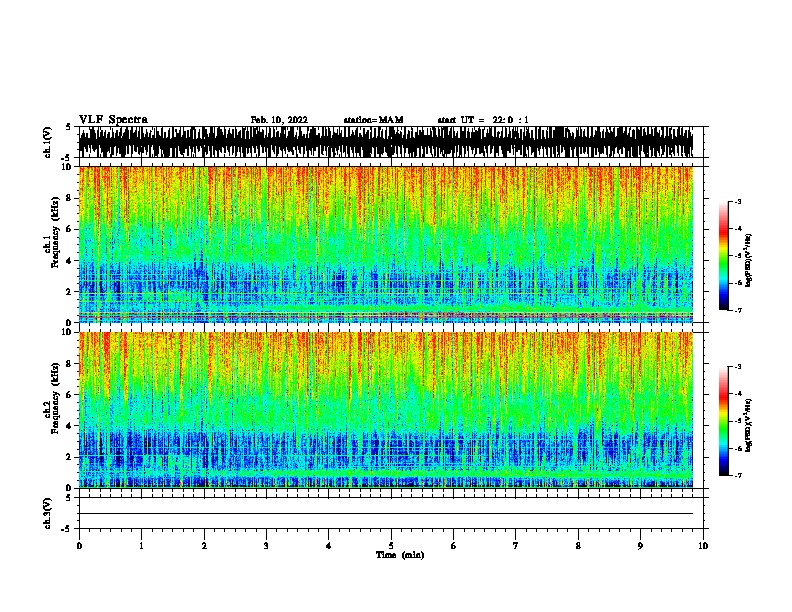792x612 pixels.
Task: Select the "start UT = 22:0 :1" text
Action: tap(483, 120)
